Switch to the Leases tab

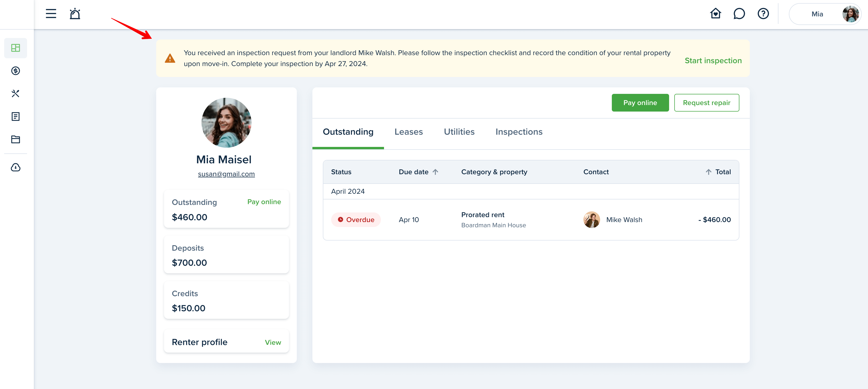[408, 132]
